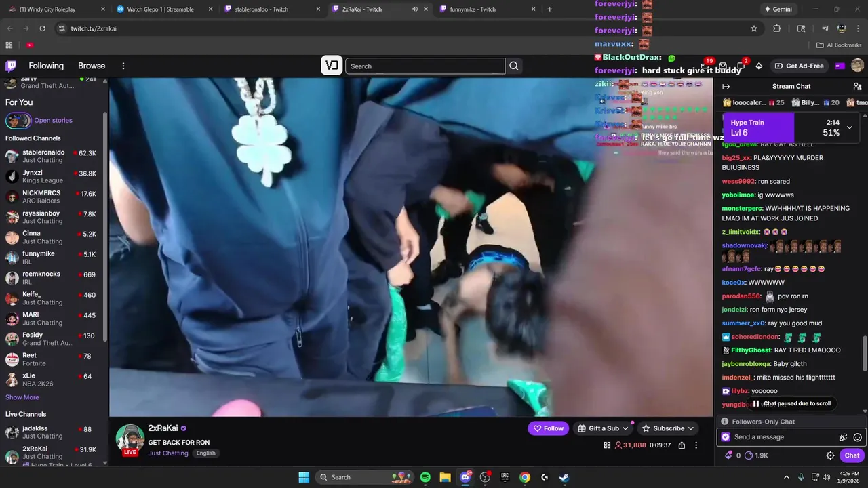Image resolution: width=868 pixels, height=488 pixels.
Task: Open the user avatar menu
Action: click(857, 66)
